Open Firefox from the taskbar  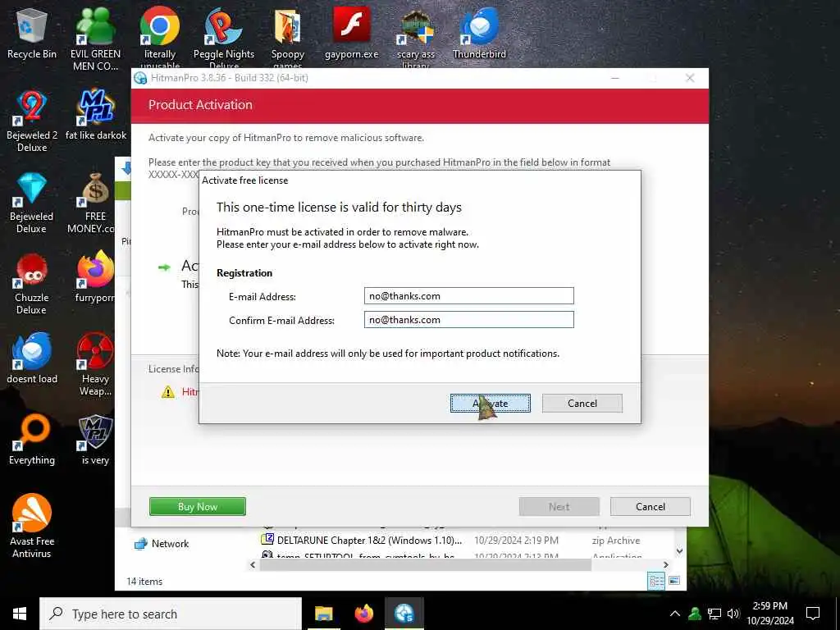click(x=364, y=614)
